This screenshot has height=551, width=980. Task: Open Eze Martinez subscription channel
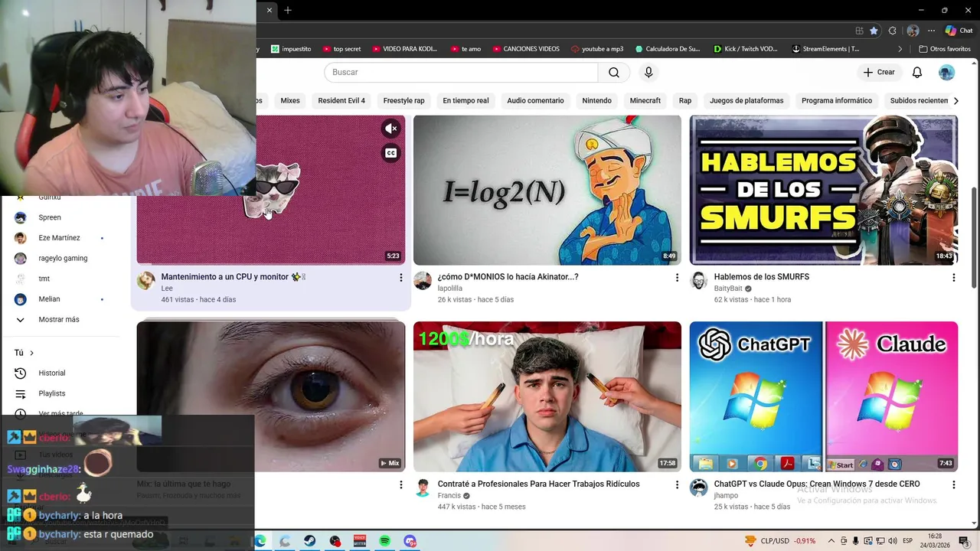(x=59, y=238)
